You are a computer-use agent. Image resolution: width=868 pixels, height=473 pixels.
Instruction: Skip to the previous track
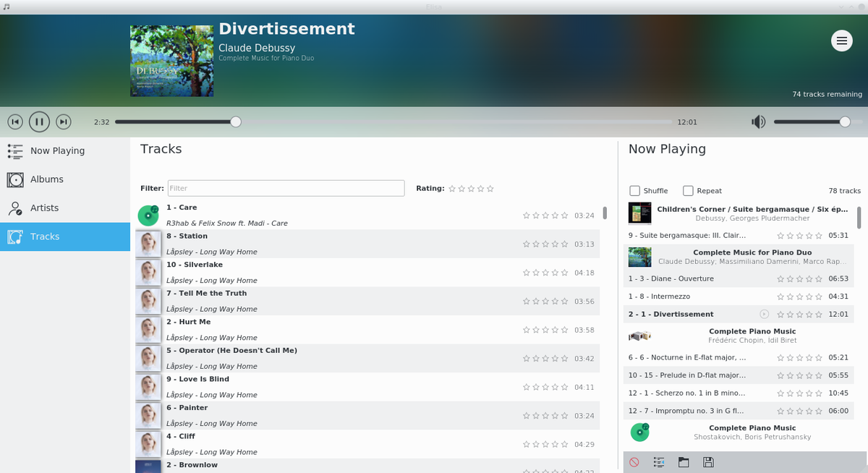click(15, 122)
